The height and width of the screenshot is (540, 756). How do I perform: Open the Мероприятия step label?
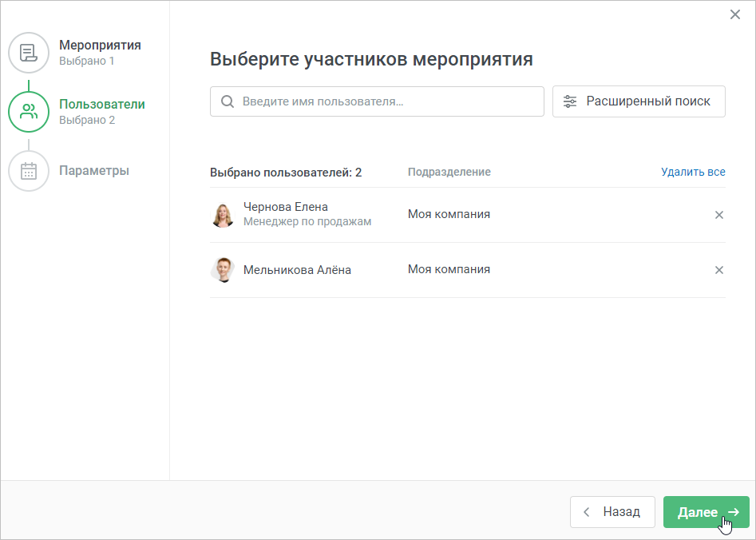101,45
